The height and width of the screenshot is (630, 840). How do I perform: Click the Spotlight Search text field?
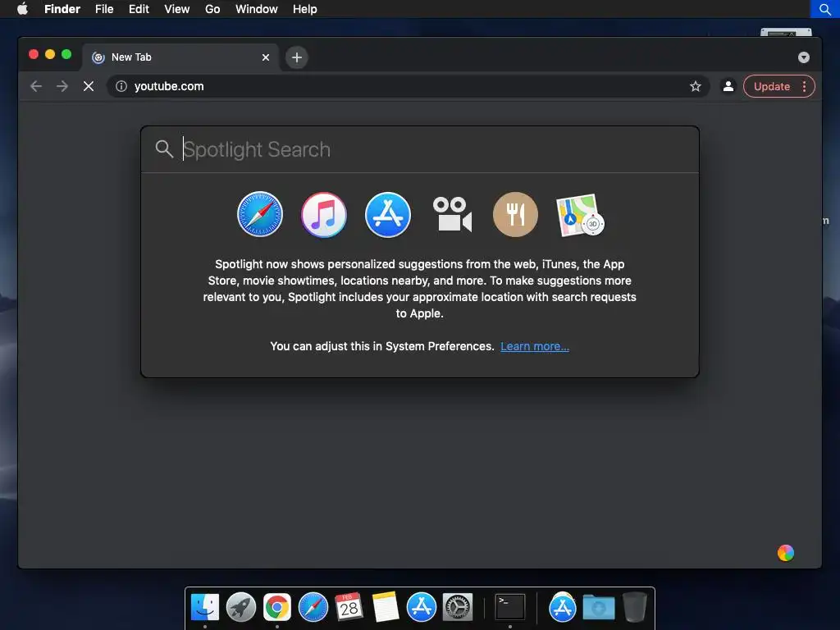pos(419,149)
